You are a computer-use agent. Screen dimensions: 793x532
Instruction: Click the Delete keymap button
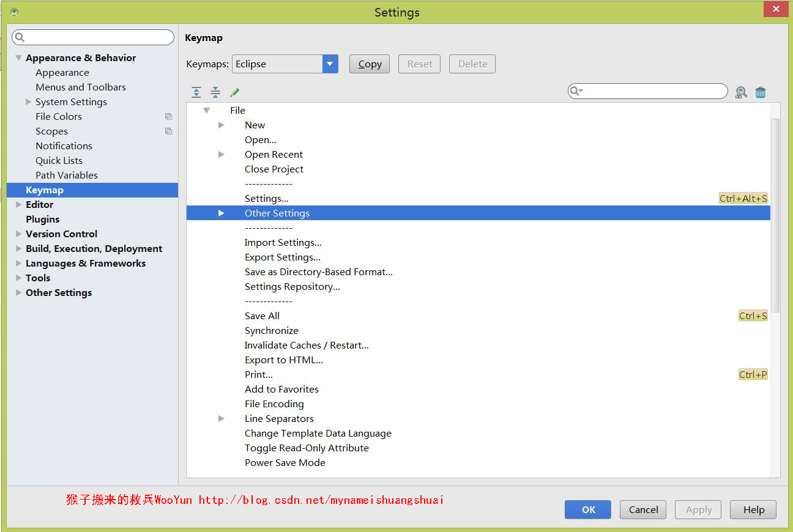[x=472, y=64]
